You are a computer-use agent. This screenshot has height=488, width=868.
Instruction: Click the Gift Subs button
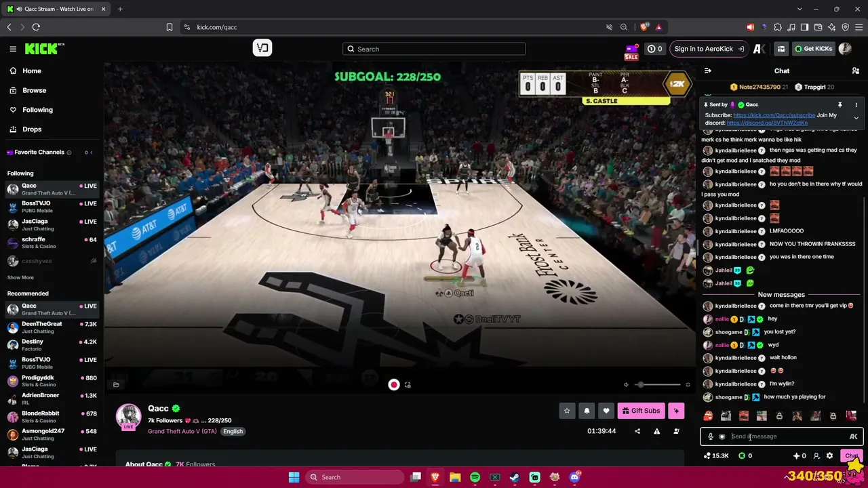click(641, 411)
